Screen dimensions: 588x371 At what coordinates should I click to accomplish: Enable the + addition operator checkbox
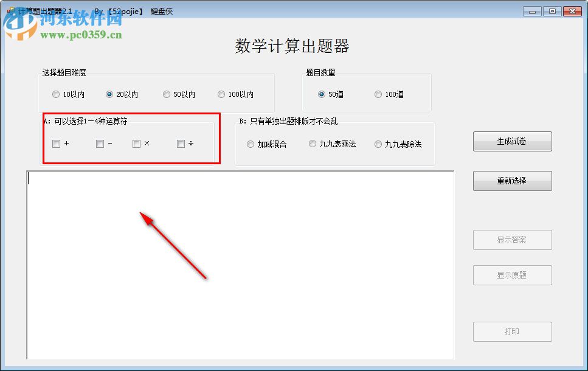point(56,144)
